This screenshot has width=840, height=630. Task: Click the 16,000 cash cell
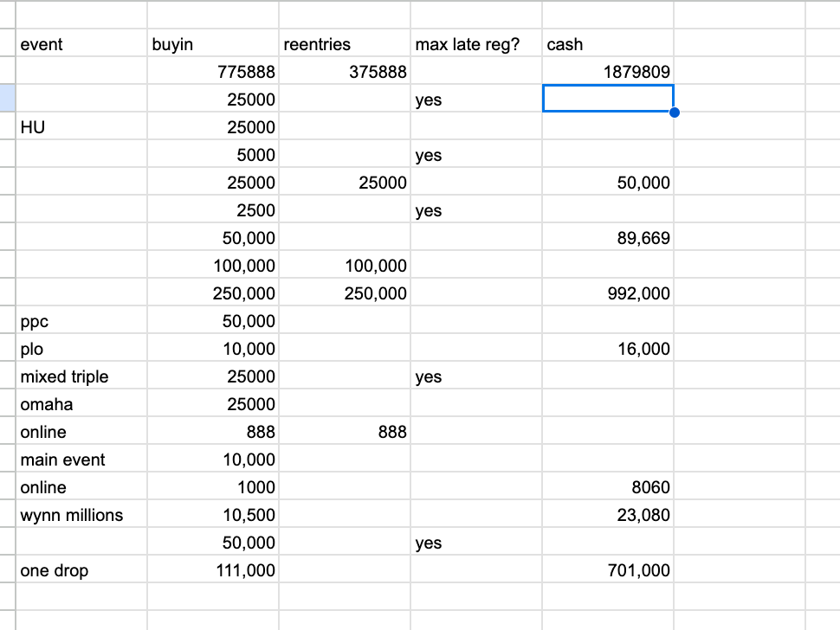[608, 348]
